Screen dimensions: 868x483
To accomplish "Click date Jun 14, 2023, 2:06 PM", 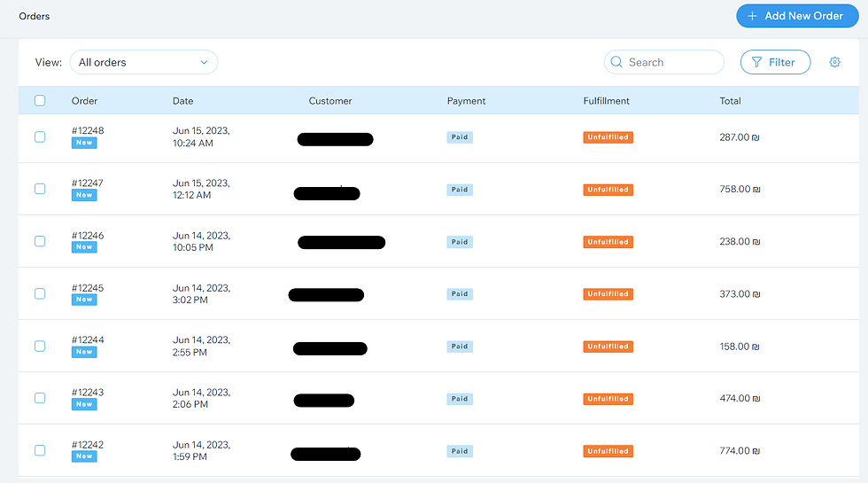I will (201, 398).
